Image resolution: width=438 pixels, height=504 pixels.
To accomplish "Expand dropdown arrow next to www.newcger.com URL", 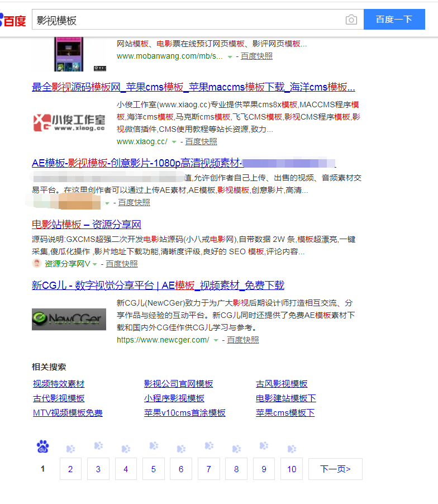I will click(x=216, y=340).
